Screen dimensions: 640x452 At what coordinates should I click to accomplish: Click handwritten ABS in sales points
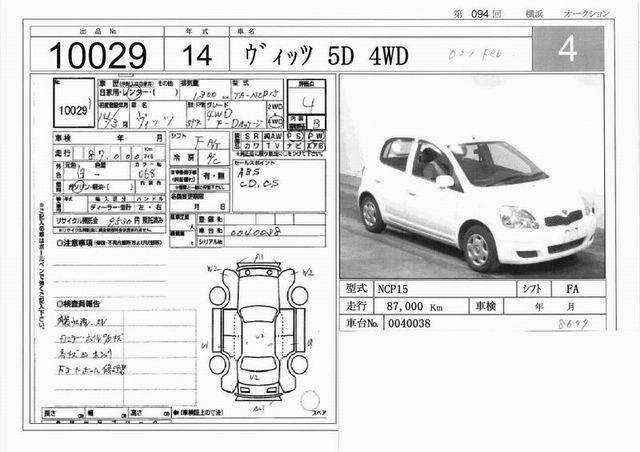(x=248, y=172)
